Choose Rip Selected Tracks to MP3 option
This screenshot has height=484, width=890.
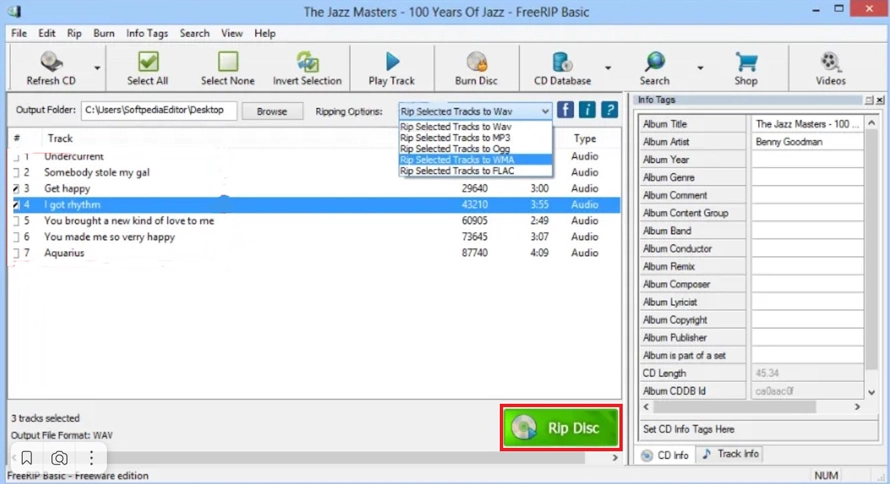click(x=476, y=138)
